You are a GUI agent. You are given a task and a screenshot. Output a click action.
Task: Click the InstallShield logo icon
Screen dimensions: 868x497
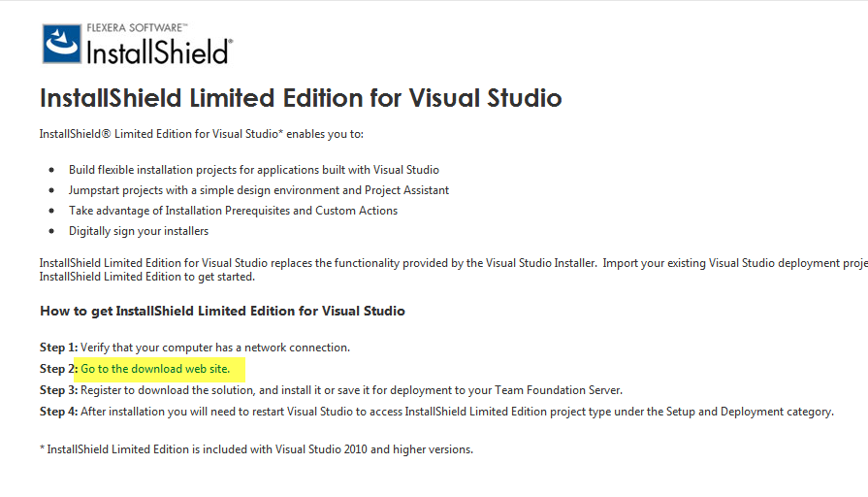(x=63, y=44)
